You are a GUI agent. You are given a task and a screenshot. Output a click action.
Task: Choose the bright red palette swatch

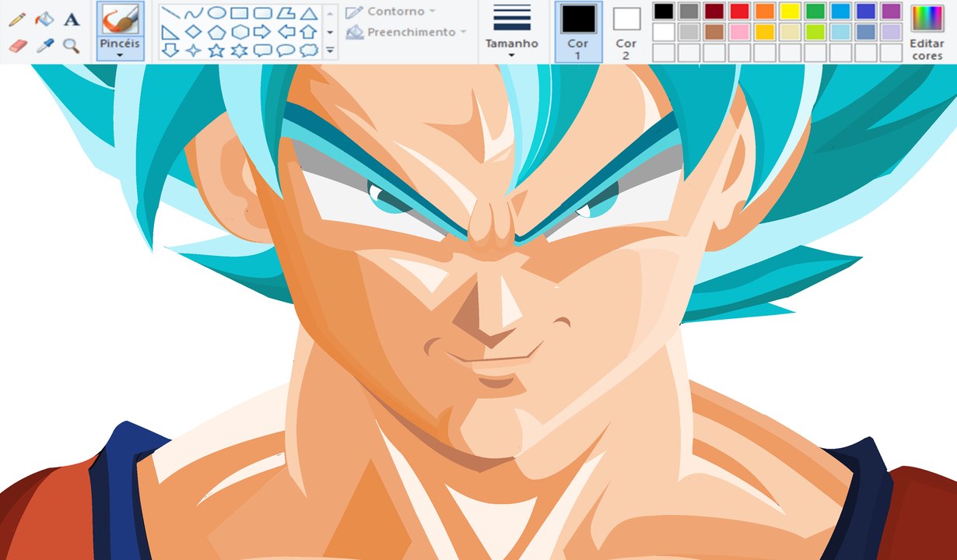(739, 11)
